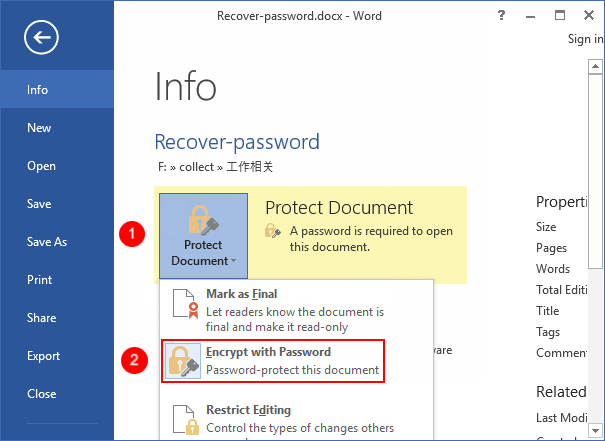Open the Protect Document dropdown button

pyautogui.click(x=203, y=236)
